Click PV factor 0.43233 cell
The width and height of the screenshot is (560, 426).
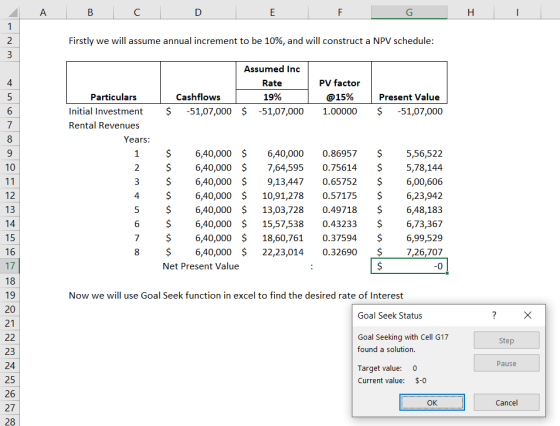pos(340,224)
